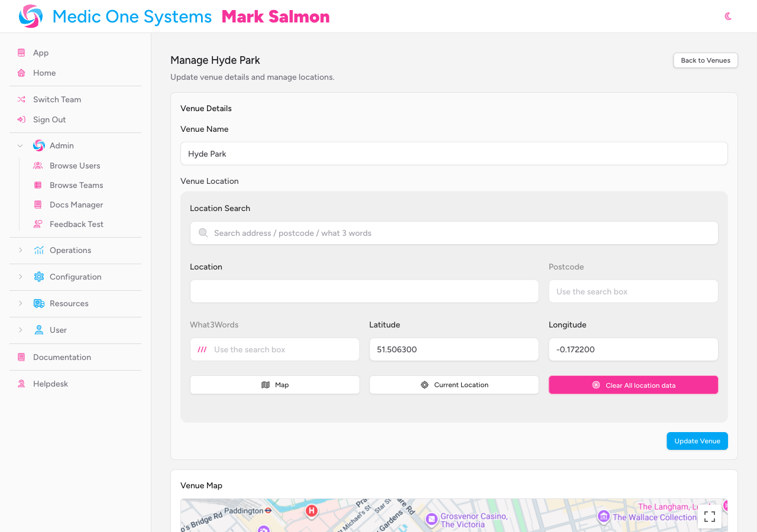Open Browse Teams from the sidebar
This screenshot has width=757, height=532.
coord(77,185)
